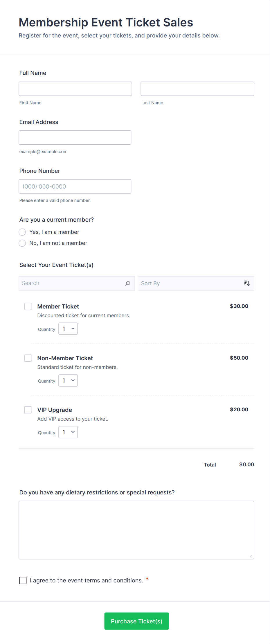This screenshot has width=270, height=644.
Task: Open Member Ticket quantity dropdown
Action: coord(68,329)
